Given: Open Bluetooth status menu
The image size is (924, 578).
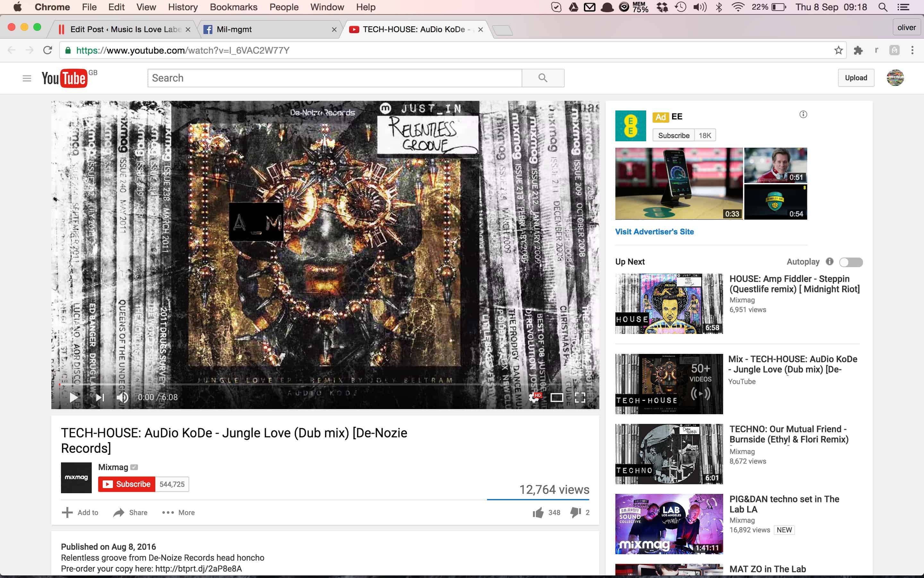Looking at the screenshot, I should [719, 7].
